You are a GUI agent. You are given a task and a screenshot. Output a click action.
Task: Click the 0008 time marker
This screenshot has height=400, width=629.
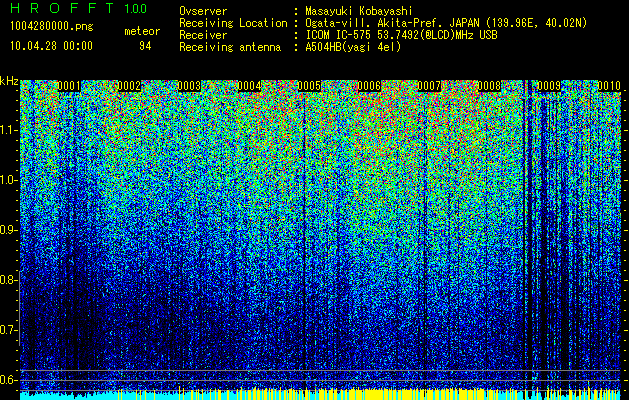[489, 86]
